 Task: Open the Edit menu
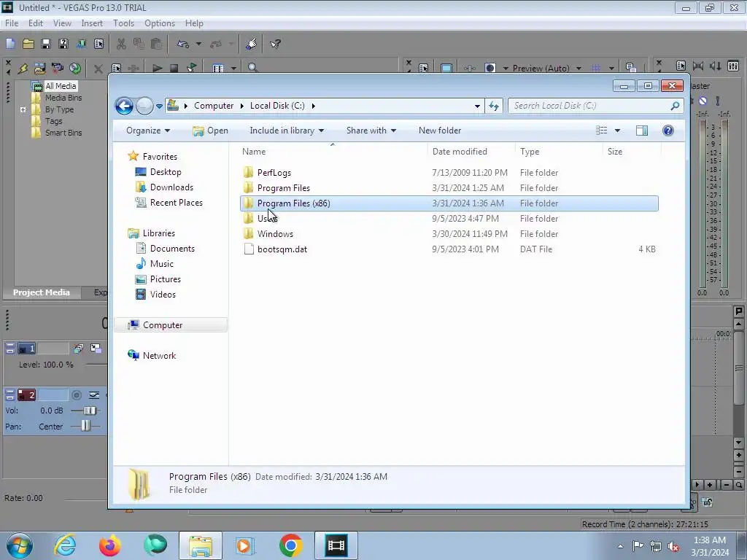pyautogui.click(x=36, y=23)
